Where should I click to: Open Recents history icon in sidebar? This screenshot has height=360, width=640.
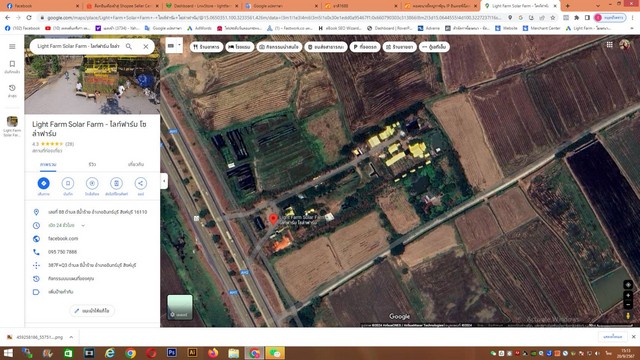pos(12,91)
